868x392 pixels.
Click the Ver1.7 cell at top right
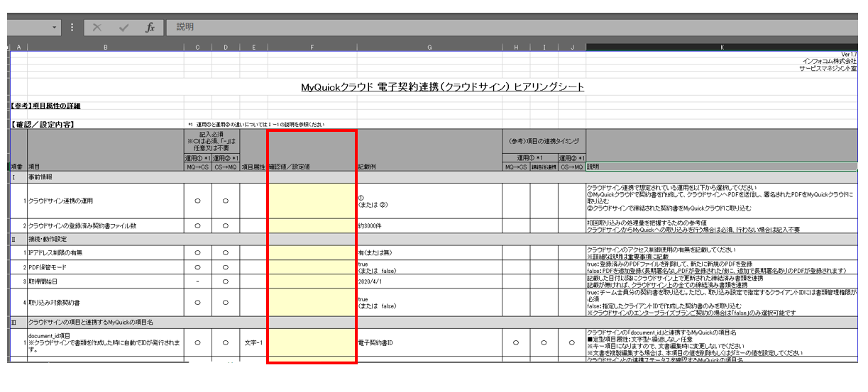tap(848, 54)
